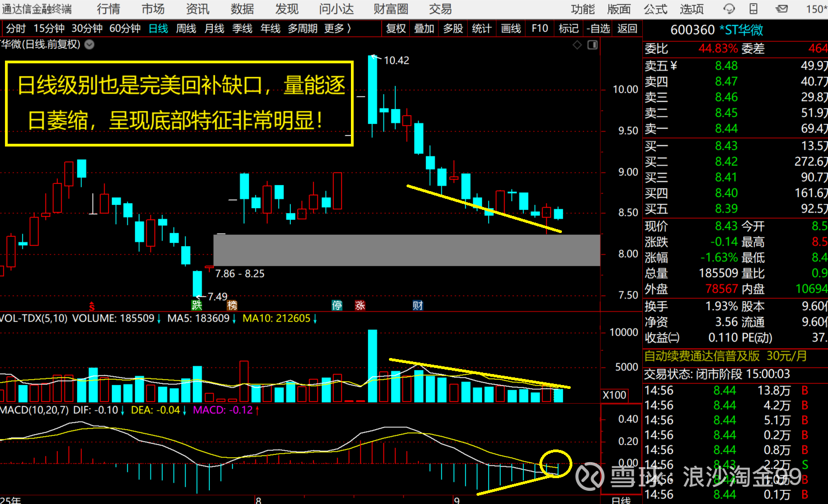Click the brown 榜 event marker
This screenshot has height=504, width=828.
coord(232,305)
